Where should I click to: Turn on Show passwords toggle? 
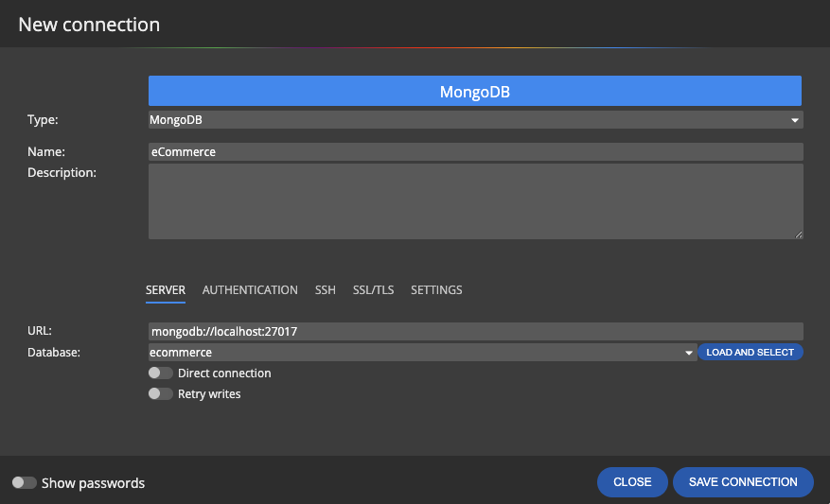click(25, 482)
